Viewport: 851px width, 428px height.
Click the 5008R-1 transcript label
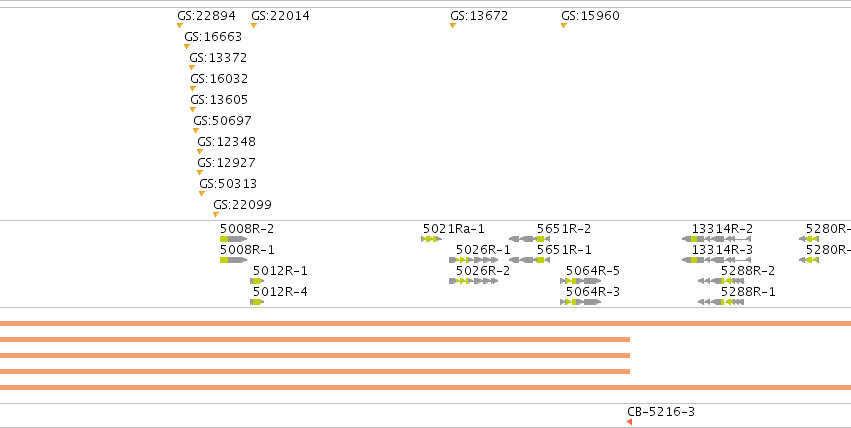pos(247,250)
